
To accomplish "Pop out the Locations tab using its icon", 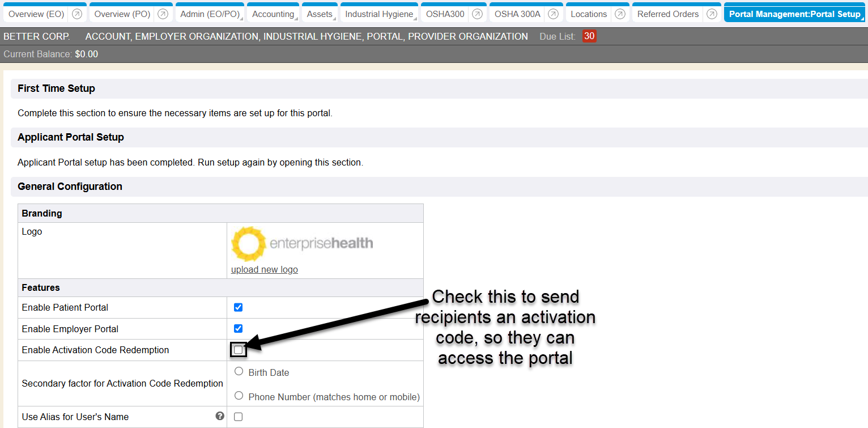I will (x=620, y=14).
